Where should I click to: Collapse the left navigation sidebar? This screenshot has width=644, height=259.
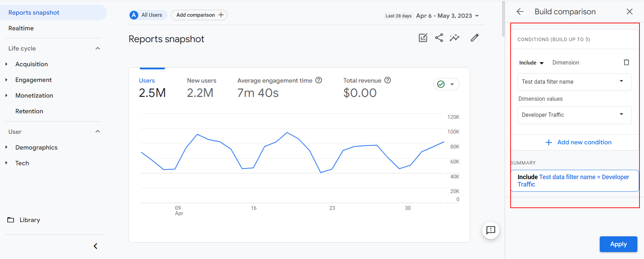(x=95, y=246)
